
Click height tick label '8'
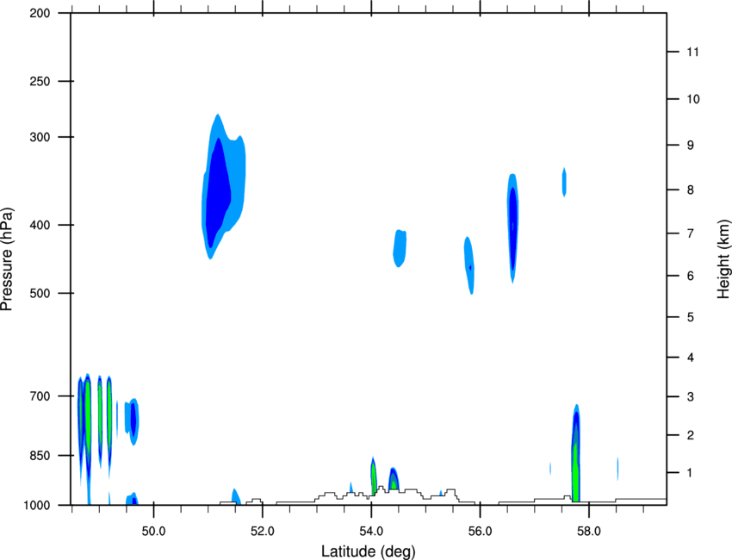pyautogui.click(x=691, y=190)
